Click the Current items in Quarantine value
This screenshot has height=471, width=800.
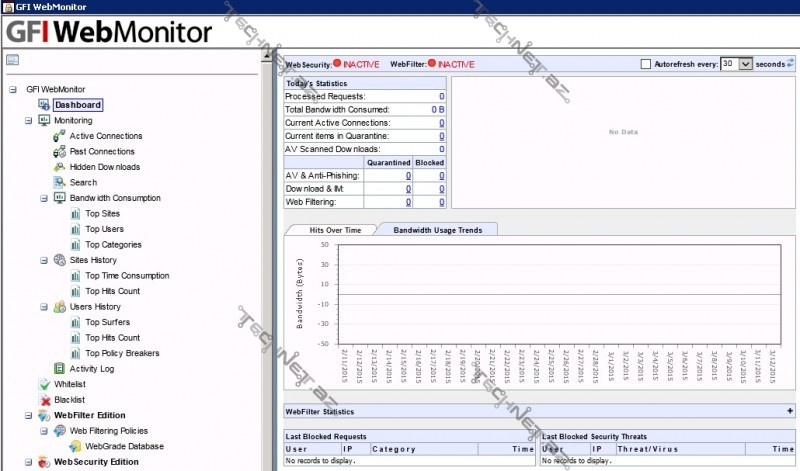click(441, 136)
